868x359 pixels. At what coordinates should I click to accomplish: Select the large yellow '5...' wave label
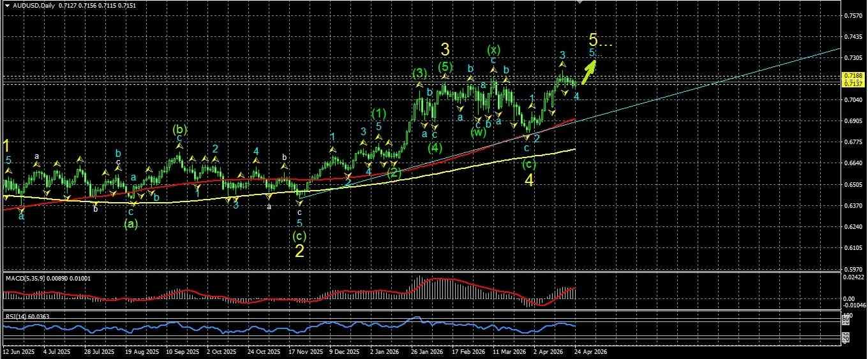(x=602, y=41)
